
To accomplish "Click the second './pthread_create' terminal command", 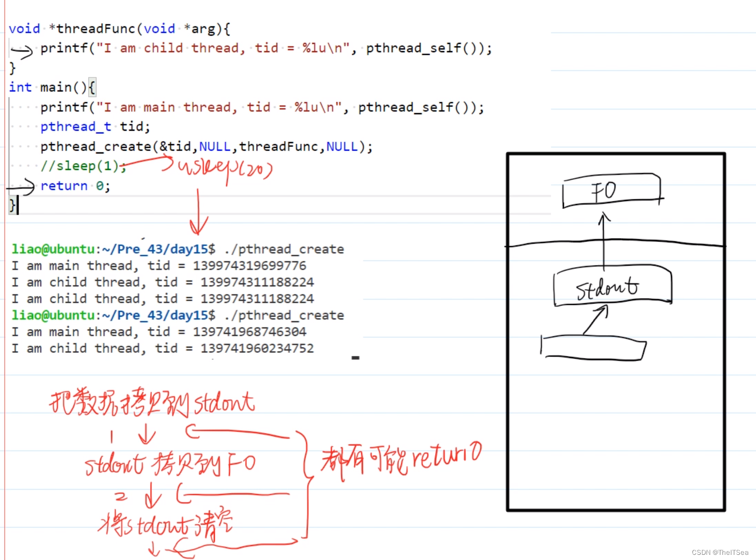I will 284,316.
